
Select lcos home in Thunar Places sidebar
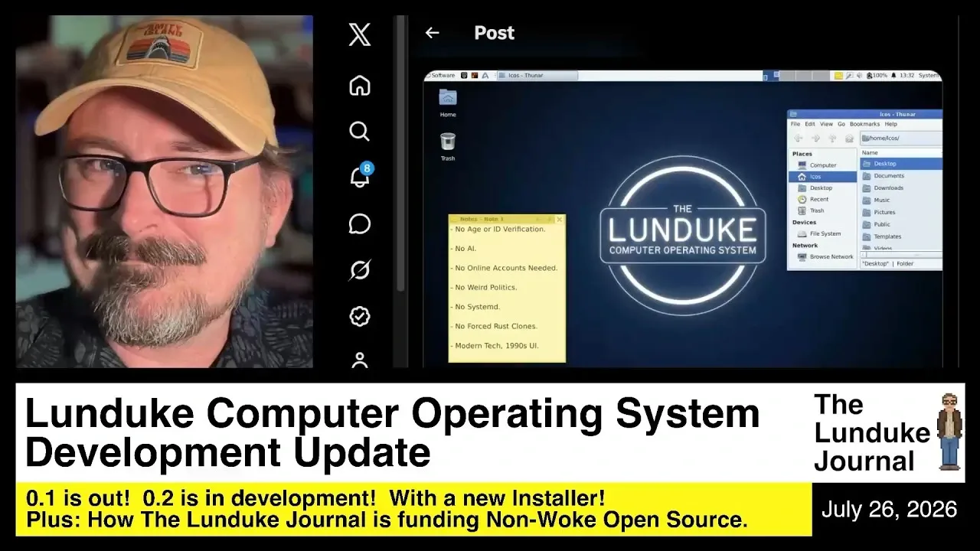[x=822, y=177]
